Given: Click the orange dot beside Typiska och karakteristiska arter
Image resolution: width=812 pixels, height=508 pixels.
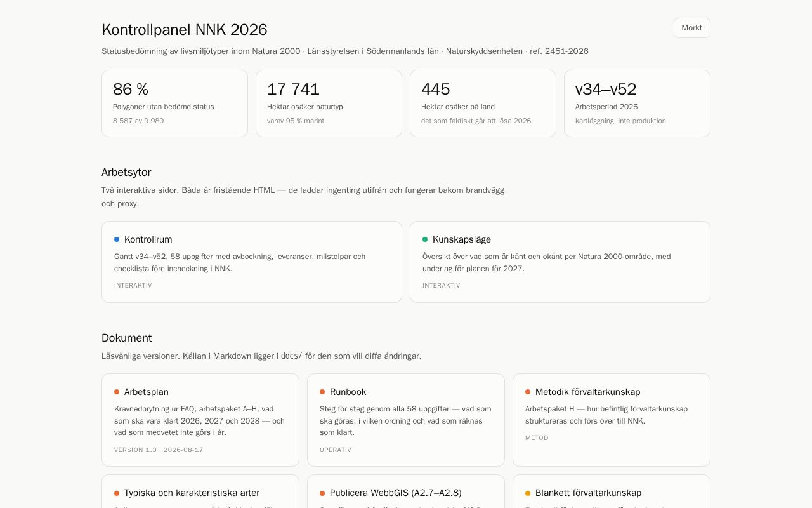Looking at the screenshot, I should pos(117,493).
